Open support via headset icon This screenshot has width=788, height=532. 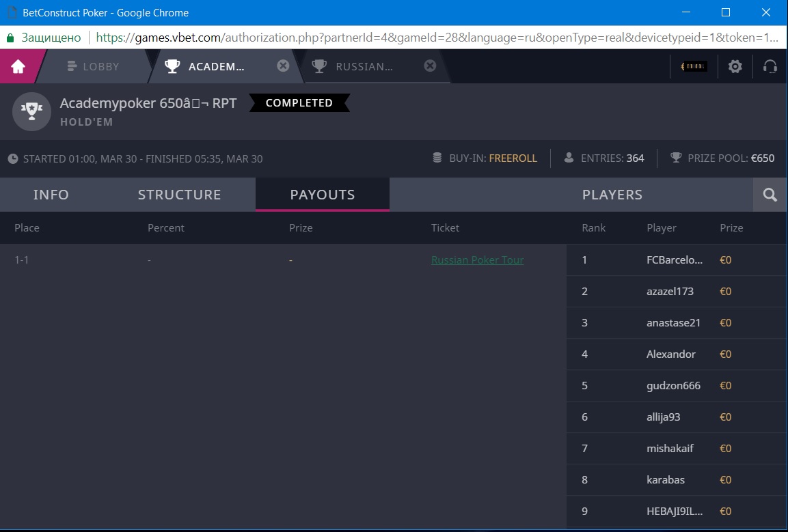point(770,66)
